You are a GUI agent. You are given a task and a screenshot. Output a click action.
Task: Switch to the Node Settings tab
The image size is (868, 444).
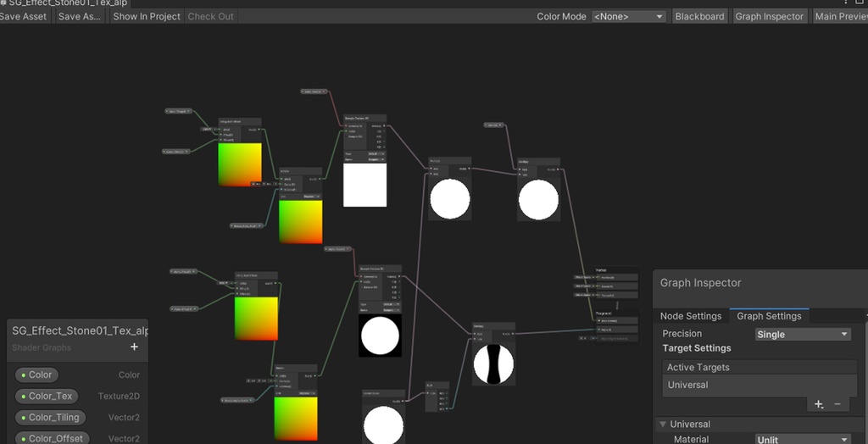691,316
